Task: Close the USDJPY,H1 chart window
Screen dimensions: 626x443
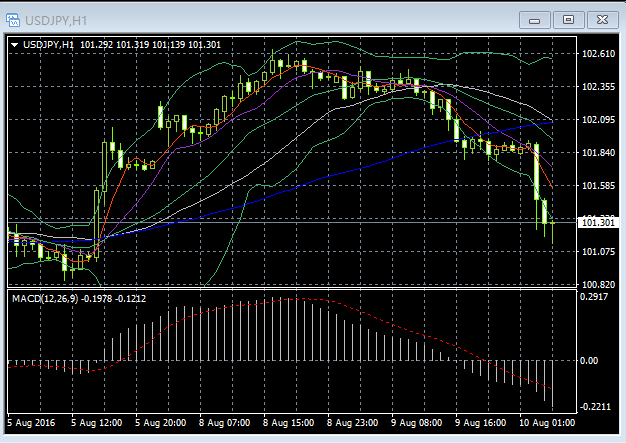Action: pos(602,20)
